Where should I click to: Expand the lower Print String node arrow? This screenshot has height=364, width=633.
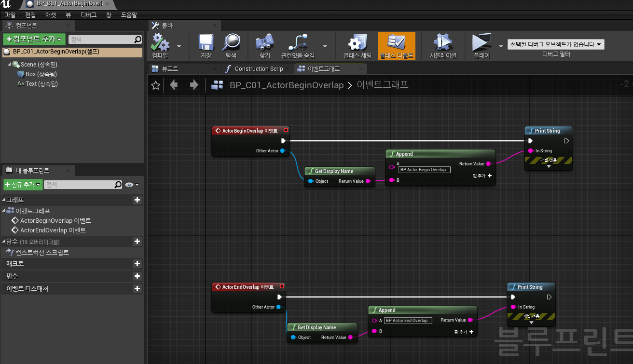coord(531,323)
